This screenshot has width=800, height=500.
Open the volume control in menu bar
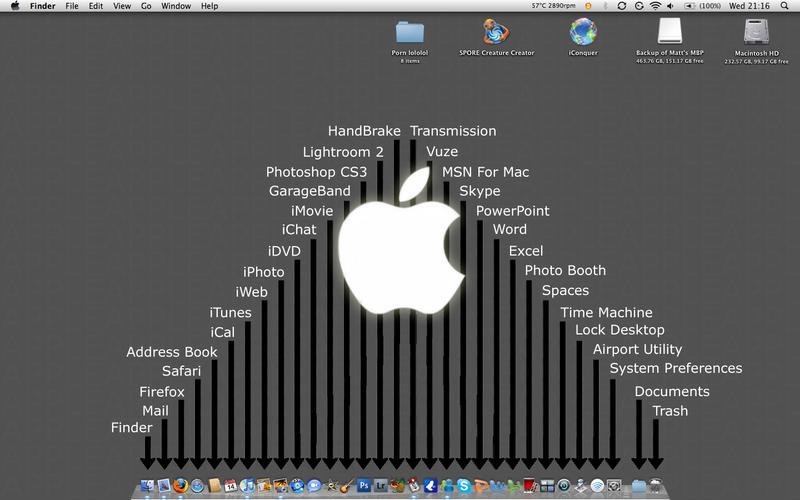[670, 6]
